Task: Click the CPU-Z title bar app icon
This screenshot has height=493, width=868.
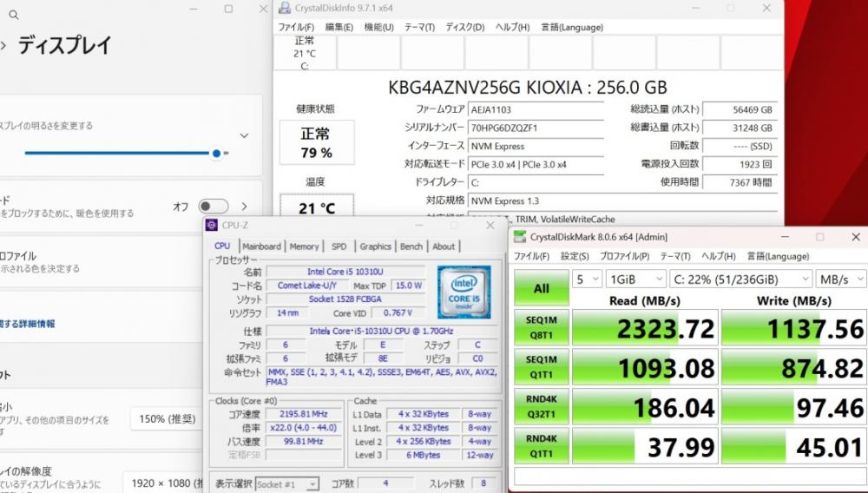Action: [x=212, y=225]
